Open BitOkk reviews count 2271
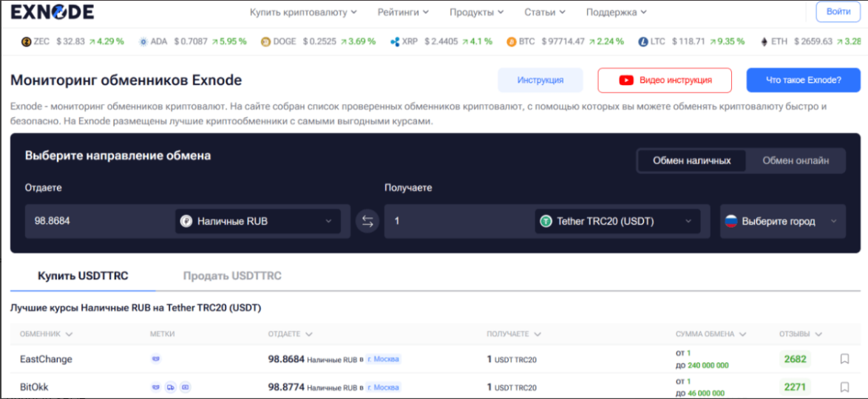 click(795, 387)
